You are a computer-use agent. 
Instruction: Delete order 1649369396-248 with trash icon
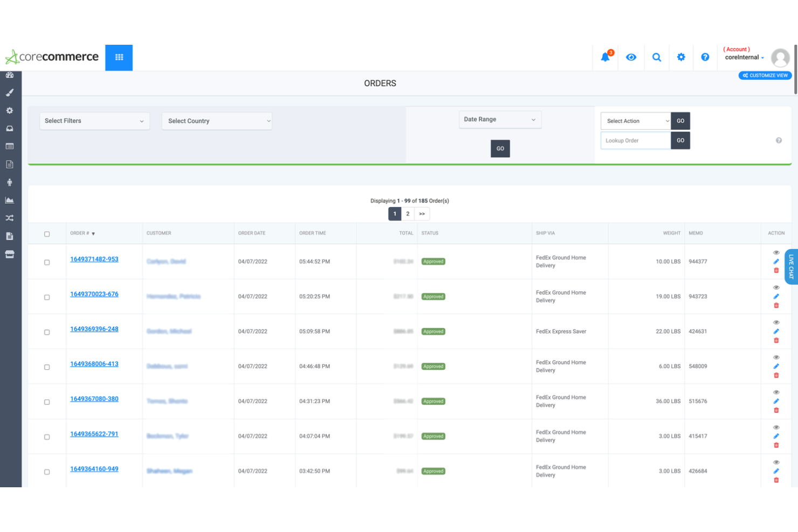pos(776,341)
